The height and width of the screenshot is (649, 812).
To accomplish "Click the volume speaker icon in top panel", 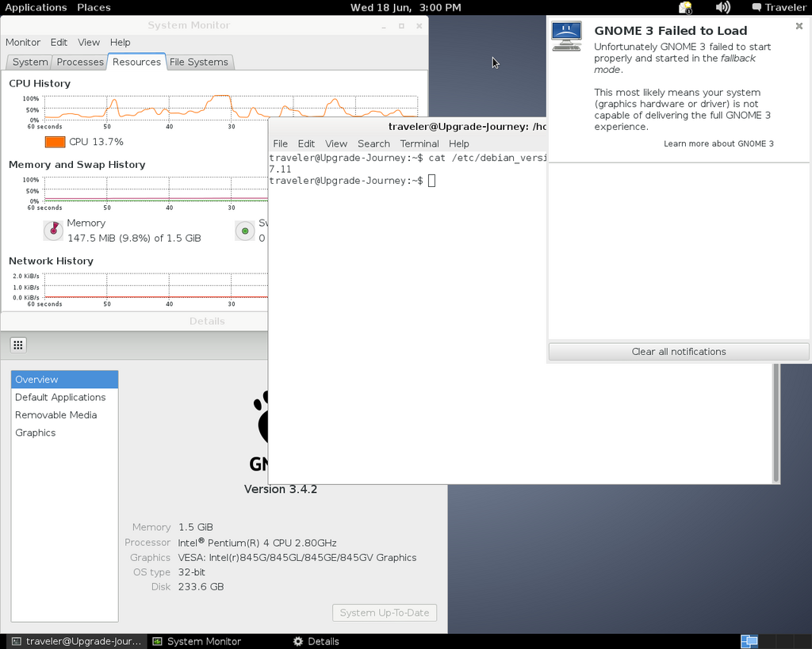I will [x=722, y=7].
